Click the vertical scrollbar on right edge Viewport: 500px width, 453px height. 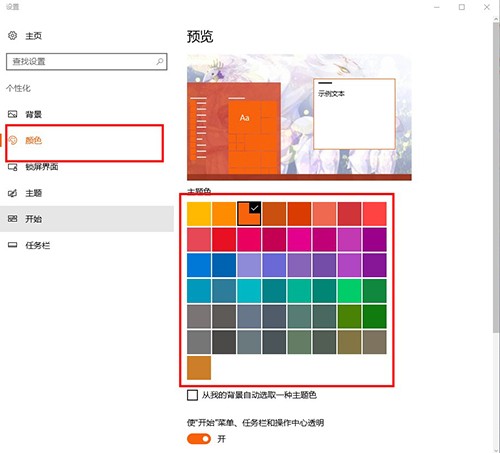point(496,177)
